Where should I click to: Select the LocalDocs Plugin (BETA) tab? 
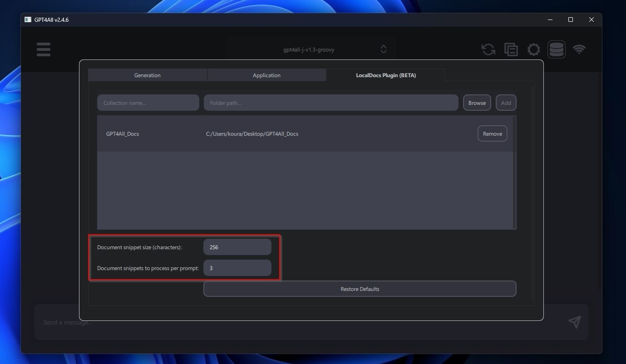385,75
